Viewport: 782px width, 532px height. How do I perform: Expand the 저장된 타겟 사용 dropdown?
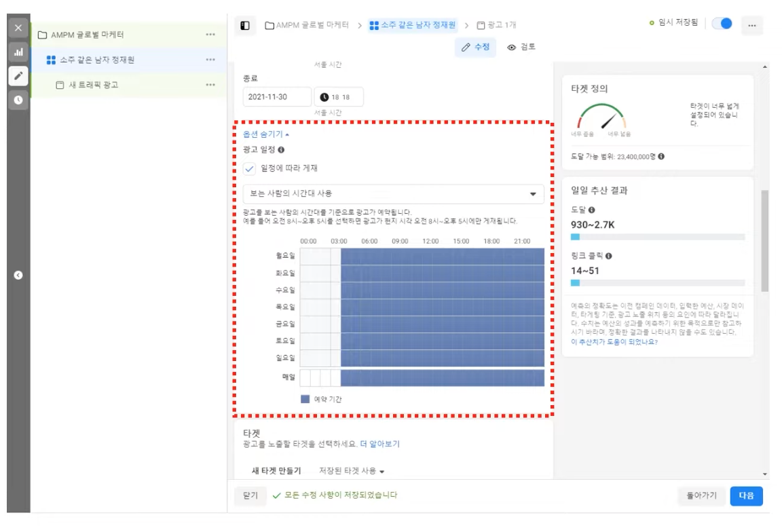pos(352,471)
